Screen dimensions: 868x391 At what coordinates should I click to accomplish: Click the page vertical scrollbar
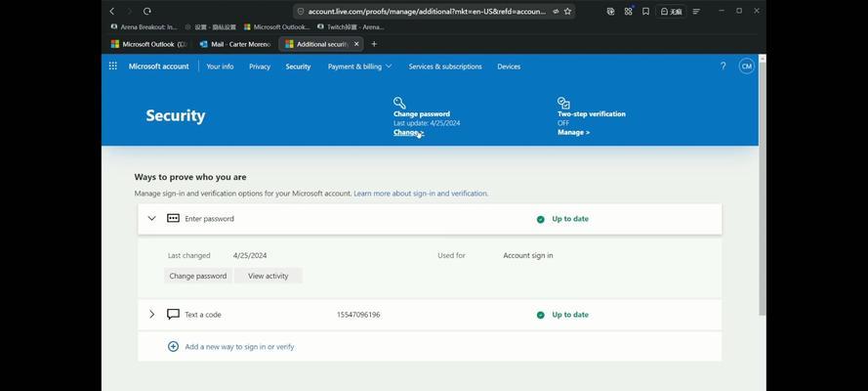(763, 189)
